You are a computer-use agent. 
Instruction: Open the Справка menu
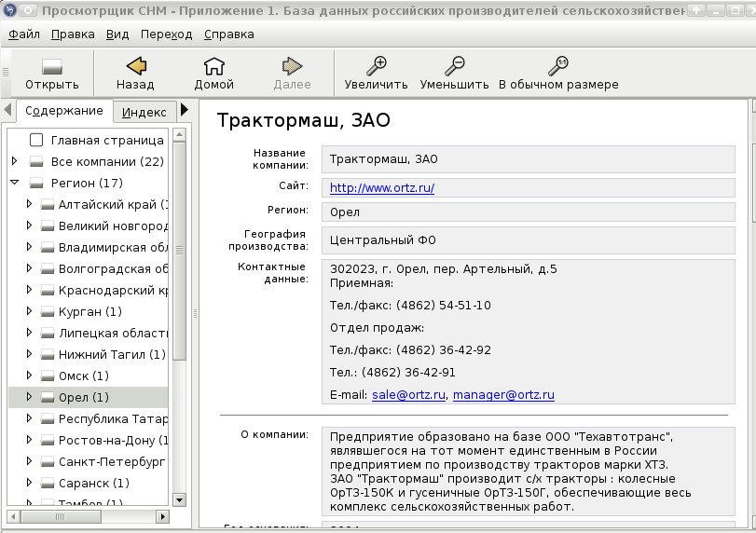[229, 34]
